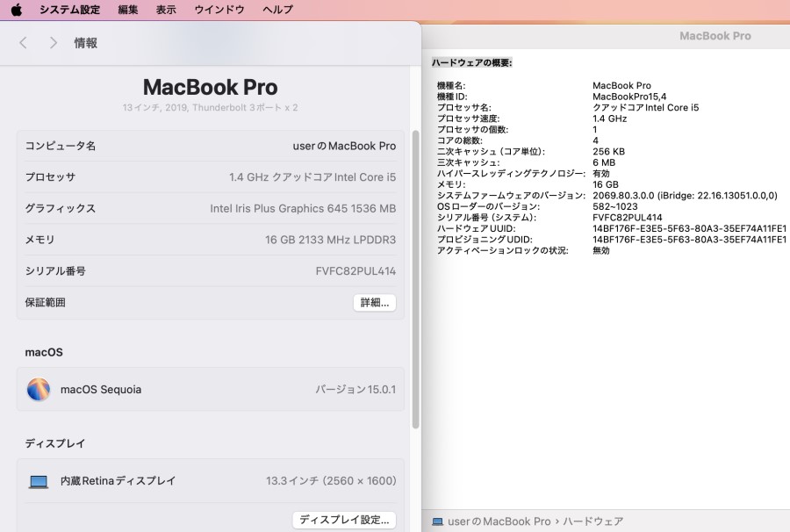Click the System Information window title 'MacBook Pro'
Viewport: 790px width, 532px height.
pos(715,36)
